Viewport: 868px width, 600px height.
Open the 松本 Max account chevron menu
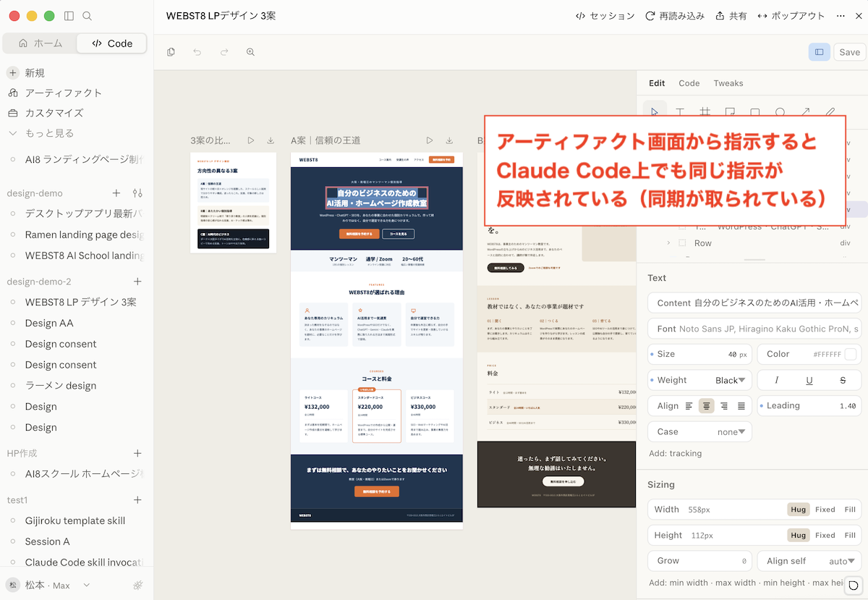pyautogui.click(x=87, y=585)
